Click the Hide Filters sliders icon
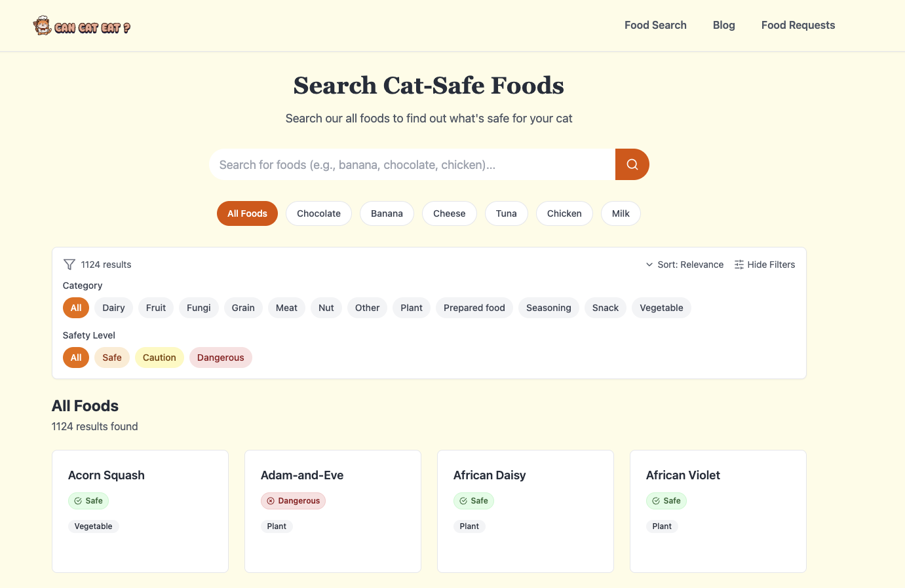This screenshot has width=905, height=588. (x=739, y=265)
